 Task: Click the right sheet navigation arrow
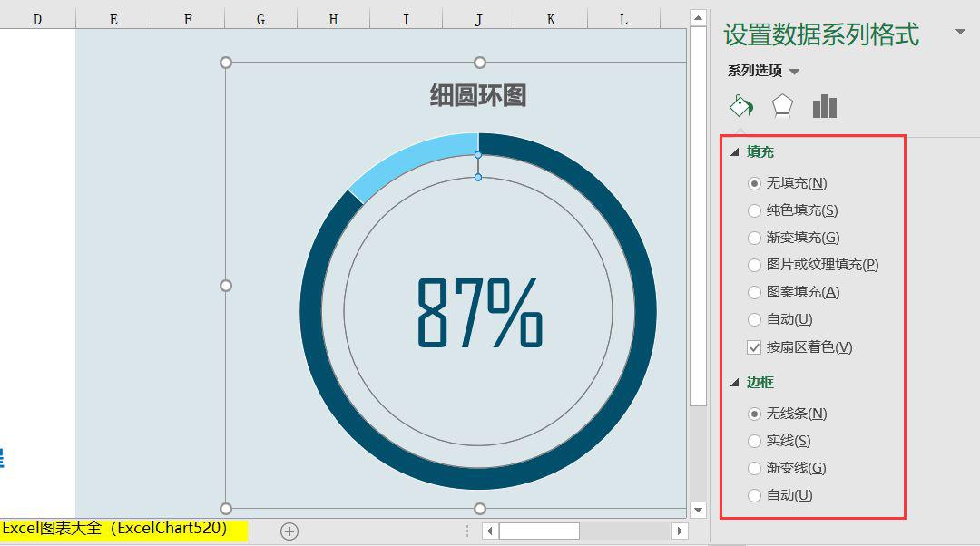683,531
